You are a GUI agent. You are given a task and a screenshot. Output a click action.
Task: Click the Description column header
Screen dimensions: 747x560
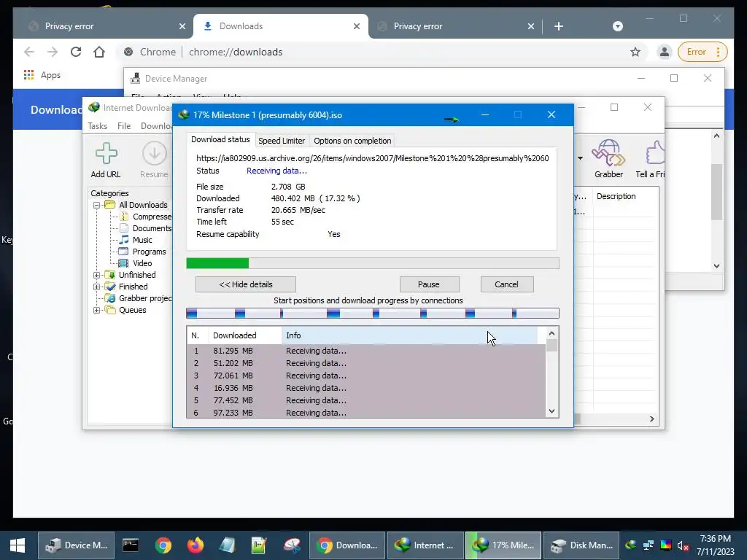[x=616, y=196]
